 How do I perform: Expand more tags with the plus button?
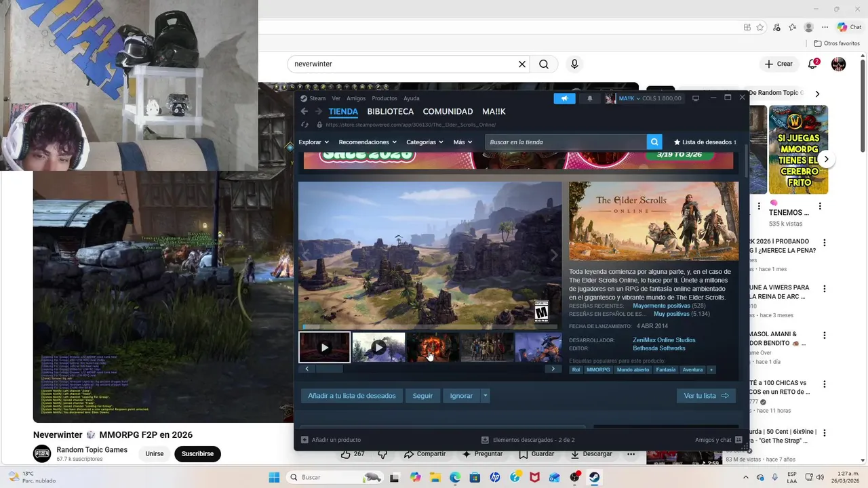711,369
